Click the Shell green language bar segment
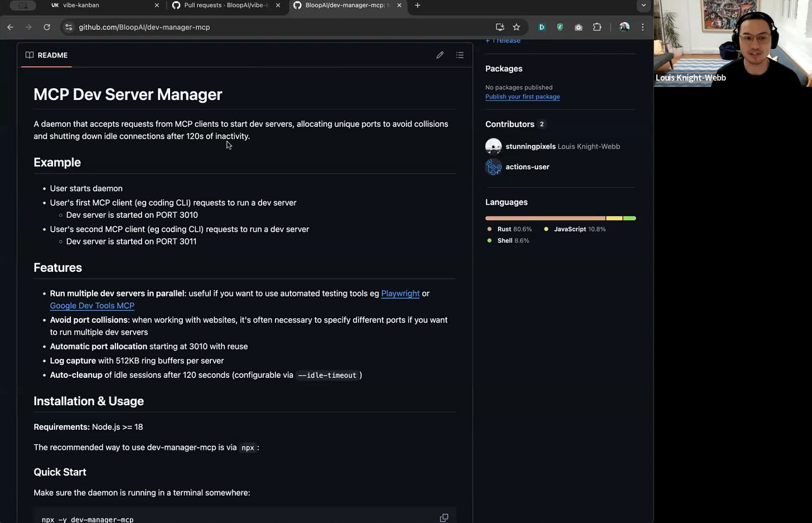The height and width of the screenshot is (523, 812). pos(630,218)
